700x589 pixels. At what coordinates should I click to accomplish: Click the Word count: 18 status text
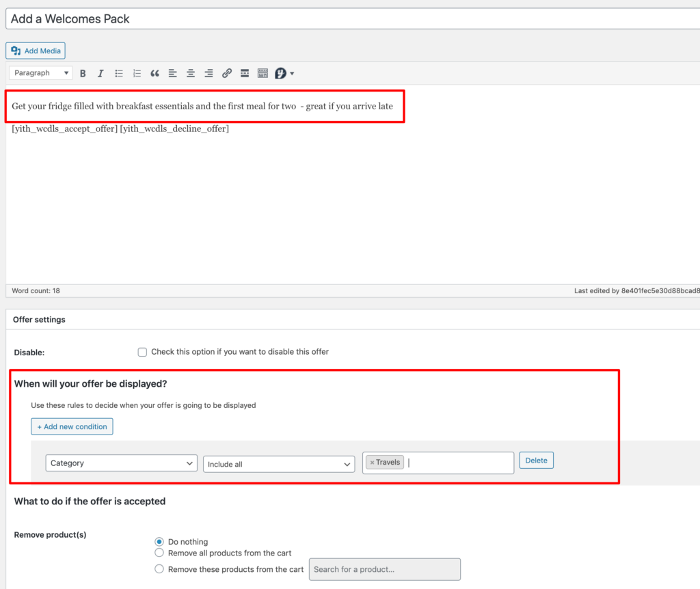(x=36, y=291)
